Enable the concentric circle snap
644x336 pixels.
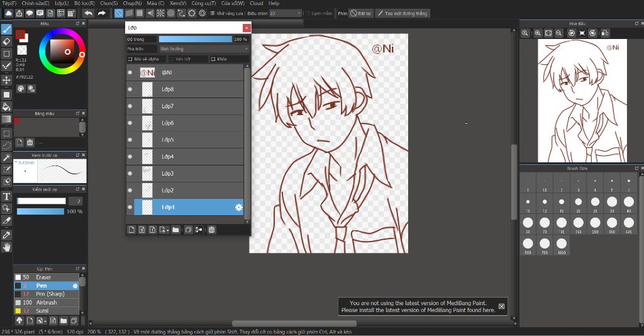click(x=171, y=13)
